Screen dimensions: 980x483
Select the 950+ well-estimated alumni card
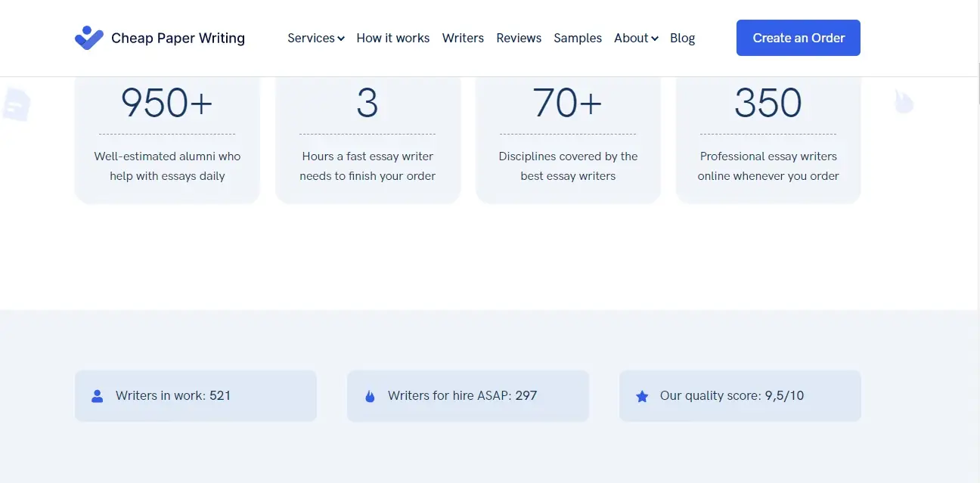[x=167, y=140]
